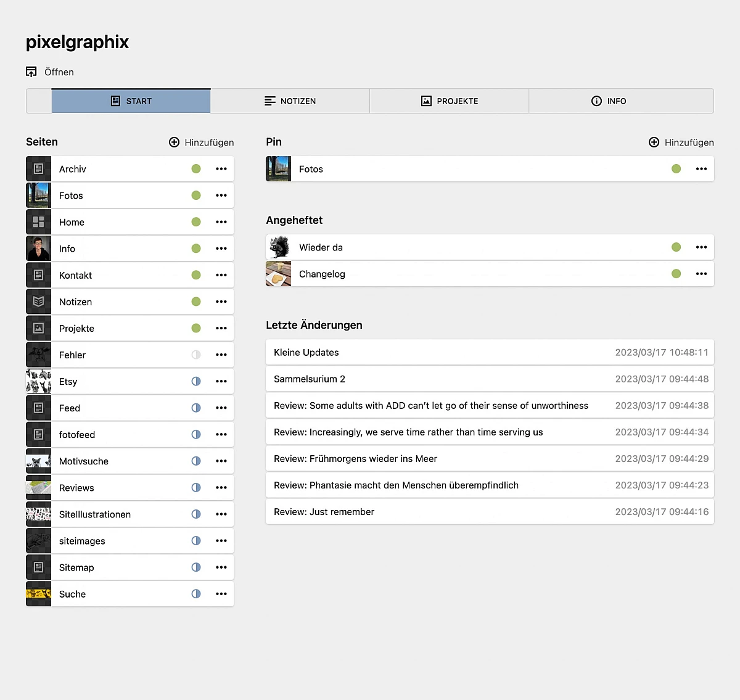The width and height of the screenshot is (740, 700).
Task: Click plus icon to add a page in Seiten
Action: (175, 142)
